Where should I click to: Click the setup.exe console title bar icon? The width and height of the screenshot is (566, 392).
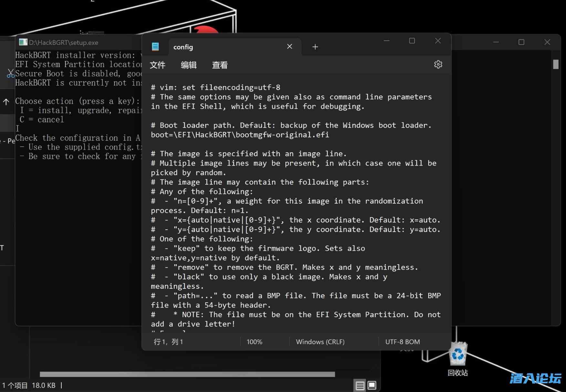pyautogui.click(x=23, y=42)
